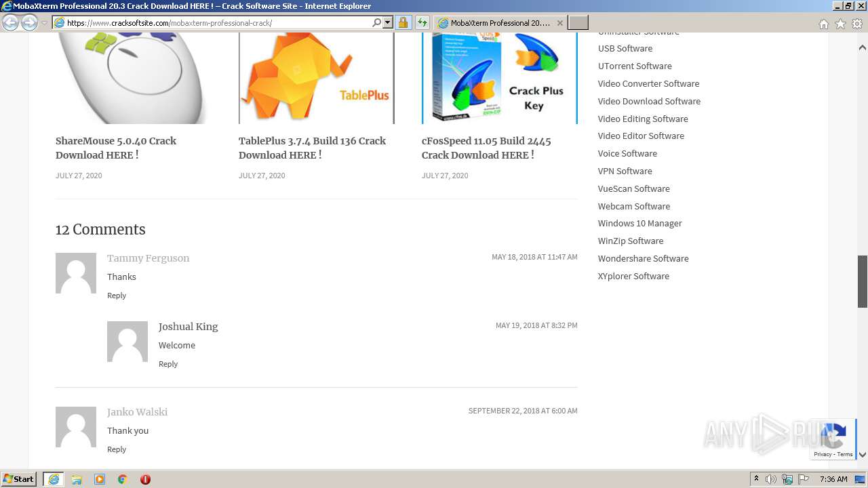Open Video Editing Software category
The height and width of the screenshot is (488, 868).
click(x=643, y=119)
